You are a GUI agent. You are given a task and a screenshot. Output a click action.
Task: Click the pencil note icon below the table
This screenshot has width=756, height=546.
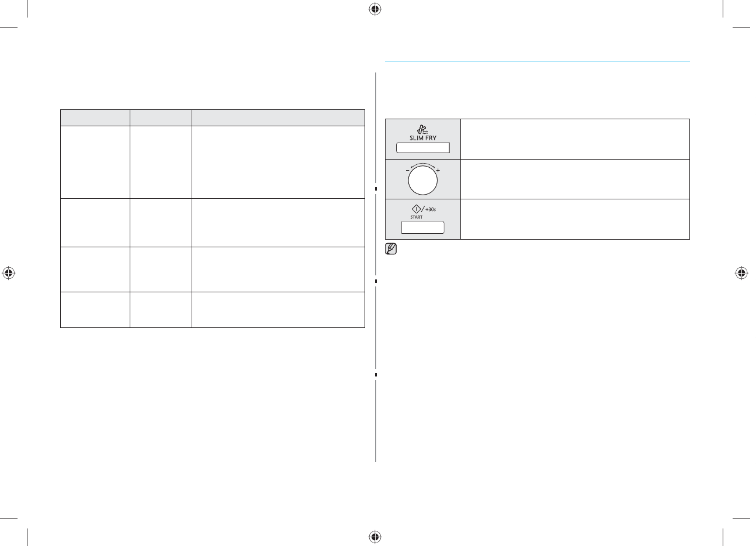[x=391, y=249]
